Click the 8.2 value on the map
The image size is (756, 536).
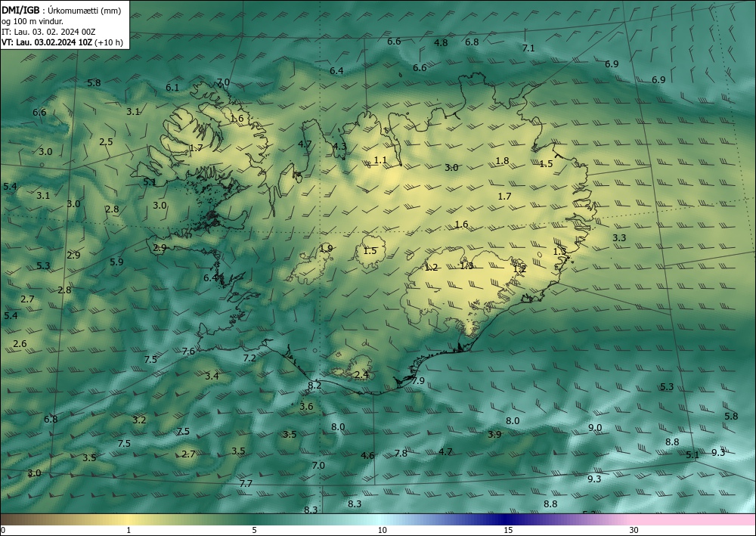[x=314, y=385]
